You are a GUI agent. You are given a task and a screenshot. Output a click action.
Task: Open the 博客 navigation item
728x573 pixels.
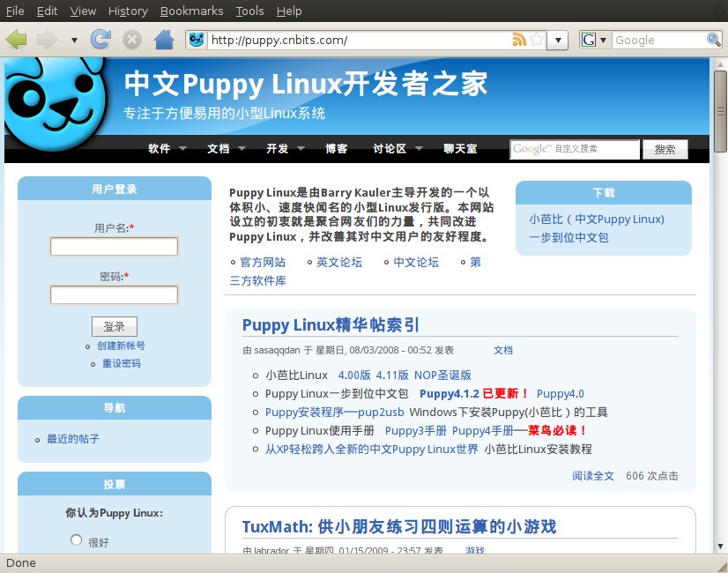337,149
